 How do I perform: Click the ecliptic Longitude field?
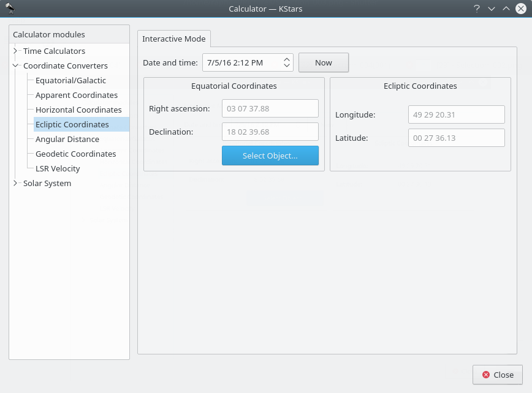coord(456,114)
